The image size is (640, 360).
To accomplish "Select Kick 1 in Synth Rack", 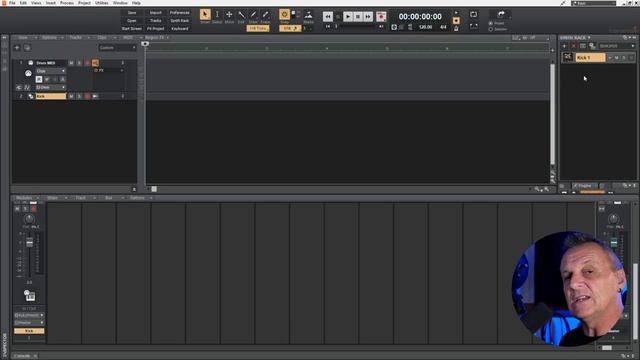I will coord(590,58).
